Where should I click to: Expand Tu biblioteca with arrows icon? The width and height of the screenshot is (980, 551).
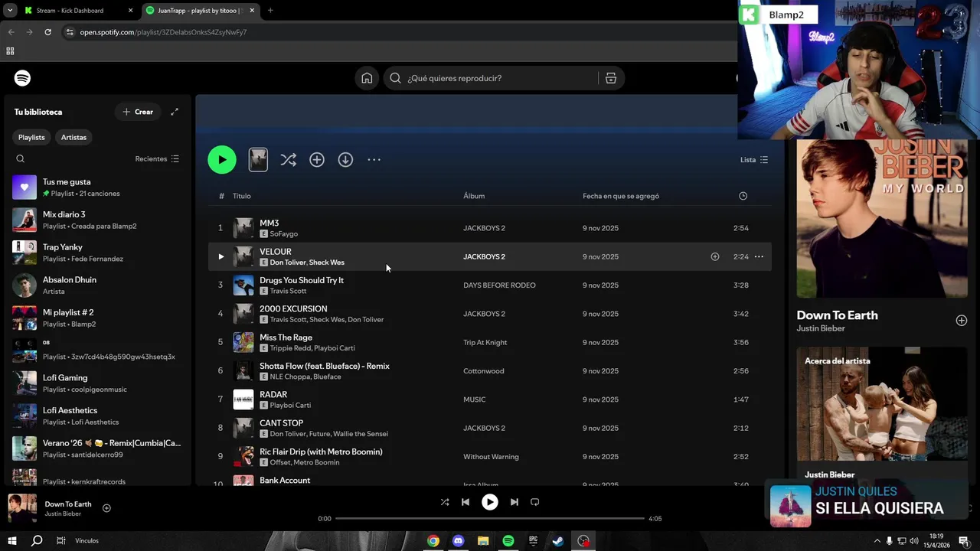(175, 112)
